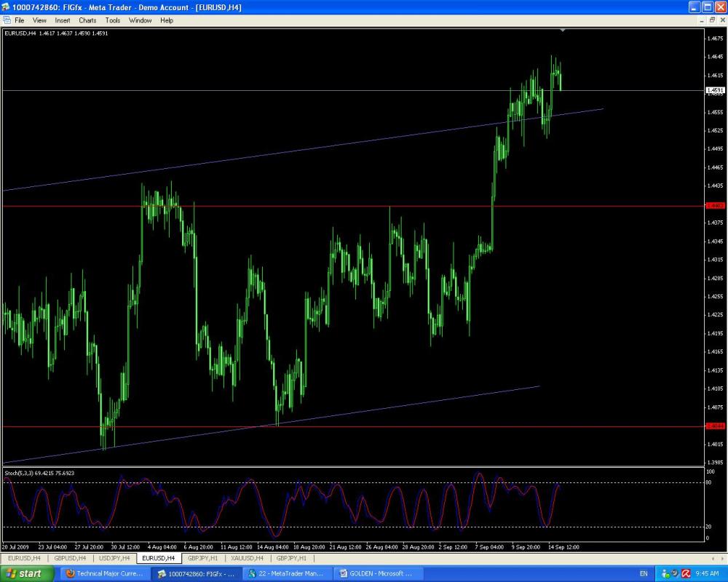Open the Help menu
This screenshot has width=728, height=582.
[167, 20]
